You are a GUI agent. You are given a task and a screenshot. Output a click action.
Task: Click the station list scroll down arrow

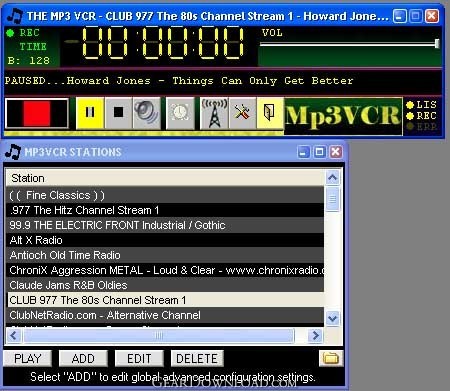coord(333,319)
